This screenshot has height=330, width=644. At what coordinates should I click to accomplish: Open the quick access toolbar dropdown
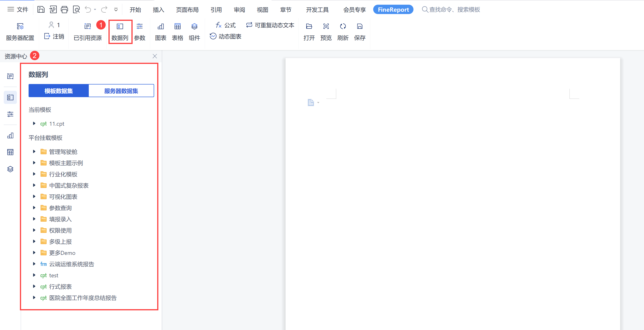(x=116, y=10)
